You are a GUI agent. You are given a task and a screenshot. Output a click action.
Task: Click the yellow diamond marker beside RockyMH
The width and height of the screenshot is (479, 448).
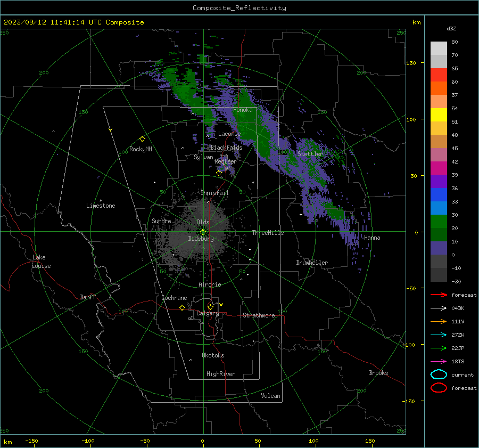(x=142, y=139)
